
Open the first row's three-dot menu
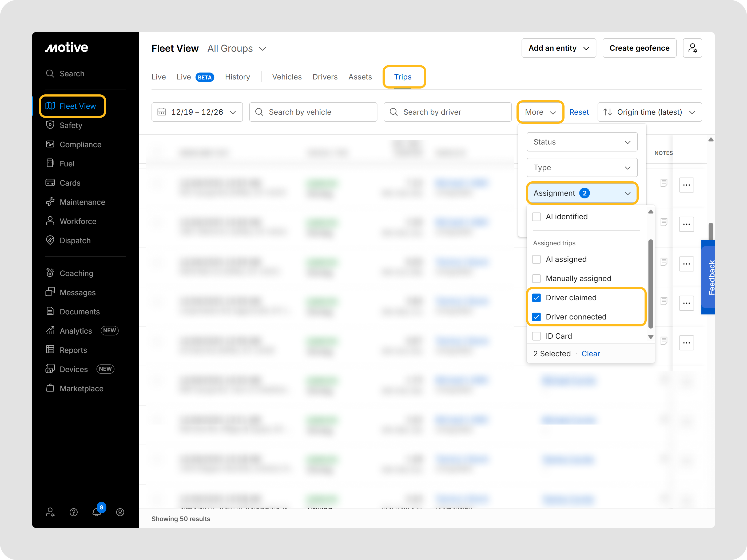point(686,185)
